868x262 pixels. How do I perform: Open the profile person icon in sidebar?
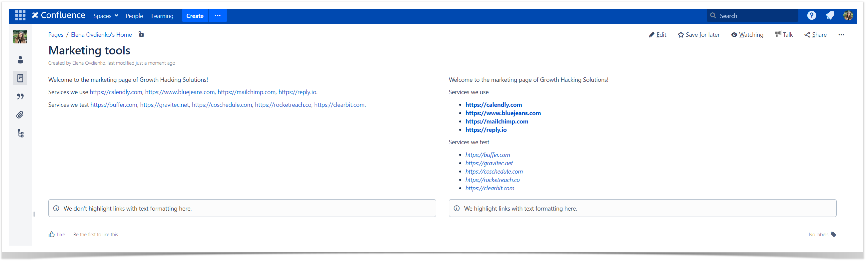point(20,60)
